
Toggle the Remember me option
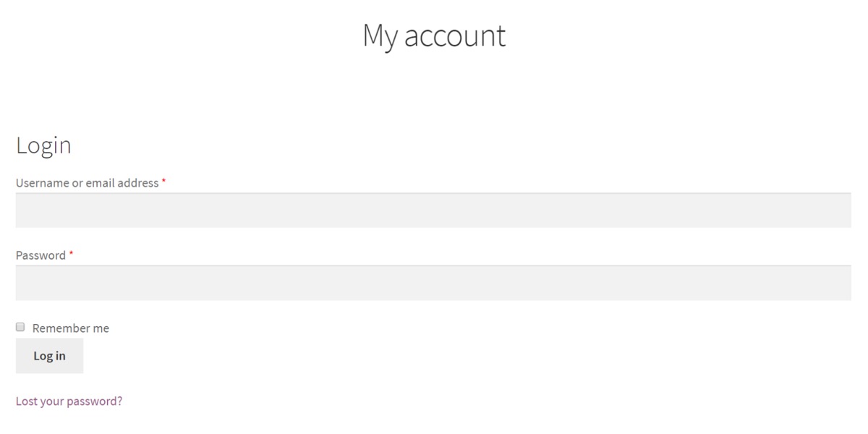click(x=20, y=327)
